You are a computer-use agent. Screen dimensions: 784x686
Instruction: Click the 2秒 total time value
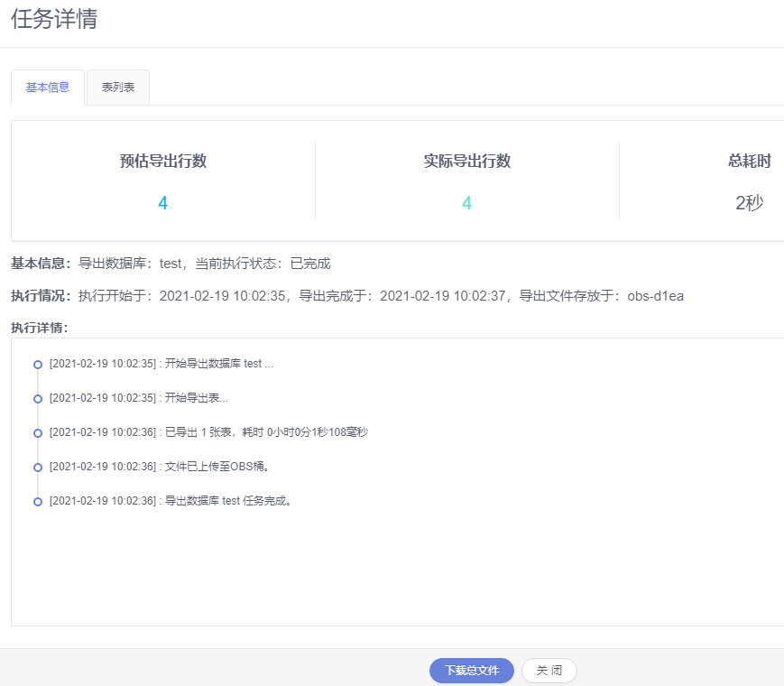point(749,203)
